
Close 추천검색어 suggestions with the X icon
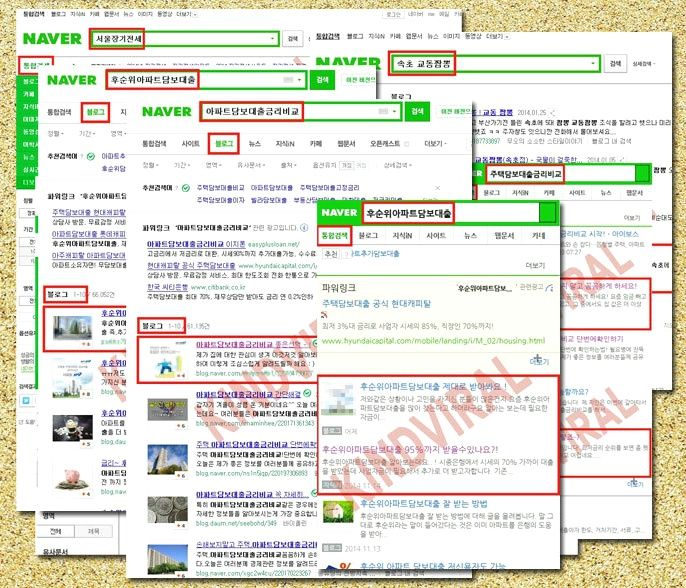[438, 188]
